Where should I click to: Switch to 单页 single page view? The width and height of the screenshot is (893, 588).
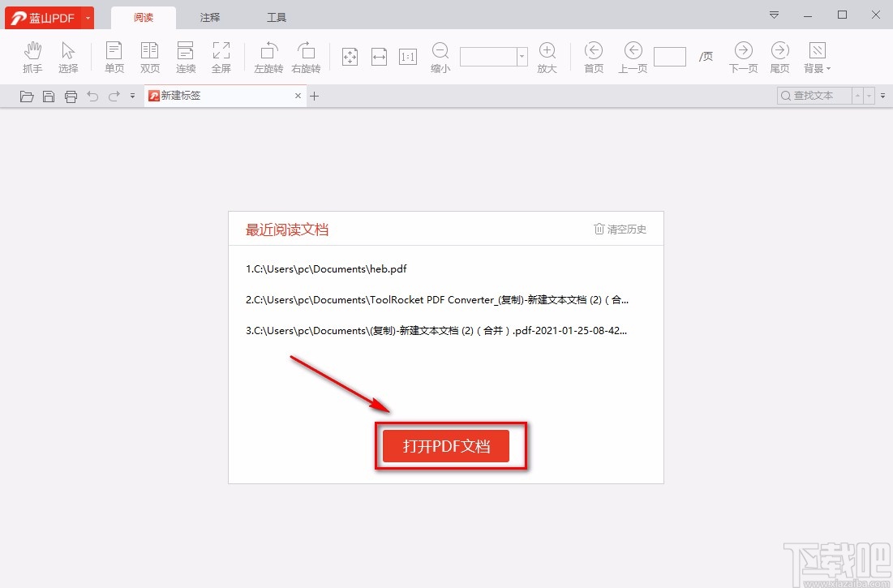click(114, 56)
